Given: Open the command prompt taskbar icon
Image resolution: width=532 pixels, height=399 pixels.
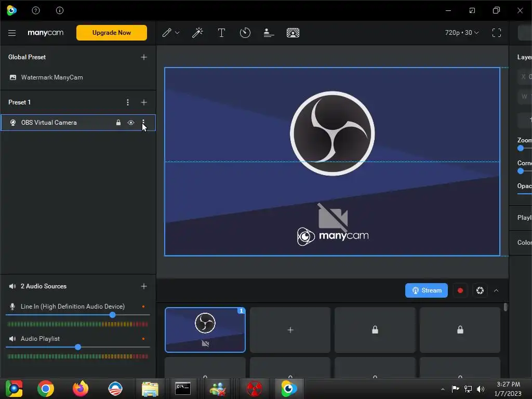Looking at the screenshot, I should [x=182, y=389].
